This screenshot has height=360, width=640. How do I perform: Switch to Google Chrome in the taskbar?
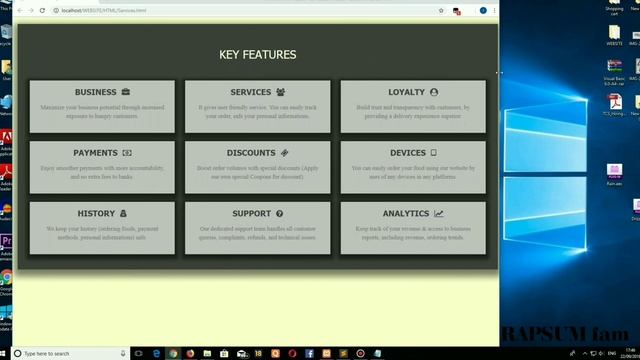(x=173, y=353)
